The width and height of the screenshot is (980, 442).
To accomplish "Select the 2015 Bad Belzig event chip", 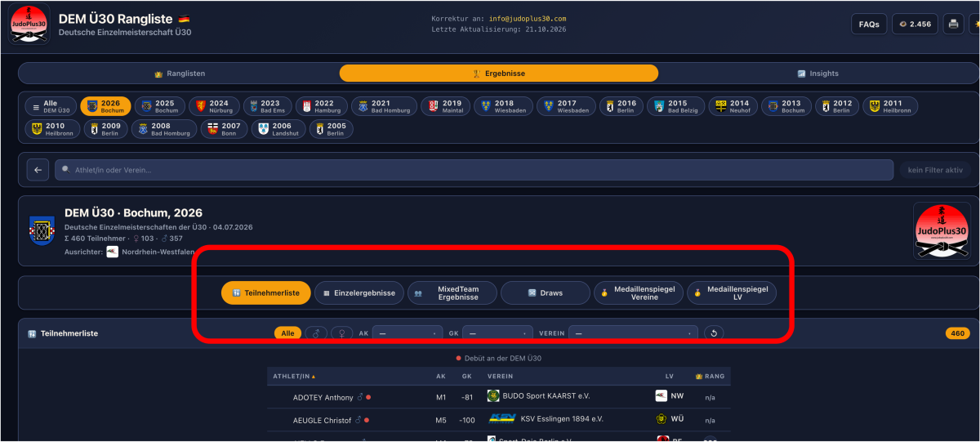I will pos(676,106).
